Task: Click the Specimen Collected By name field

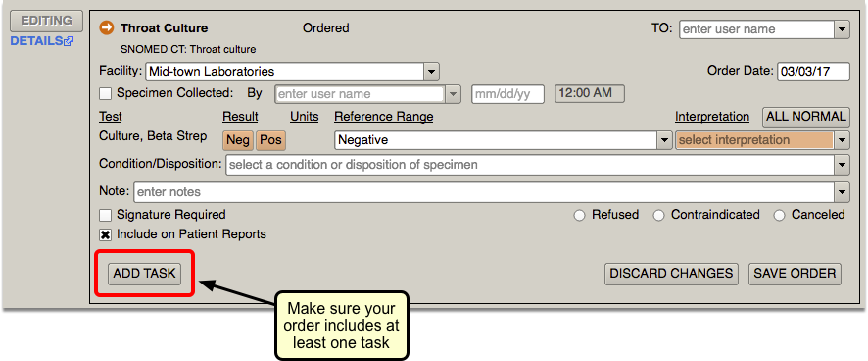Action: coord(360,94)
